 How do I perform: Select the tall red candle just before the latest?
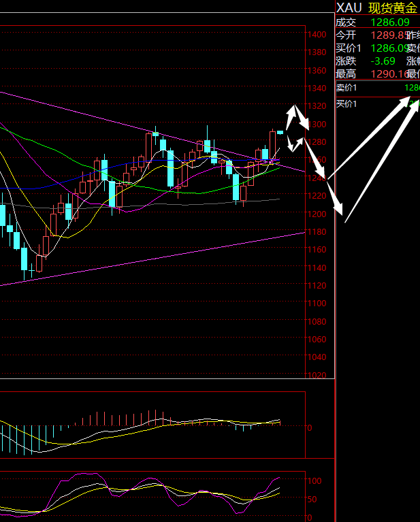tap(272, 146)
